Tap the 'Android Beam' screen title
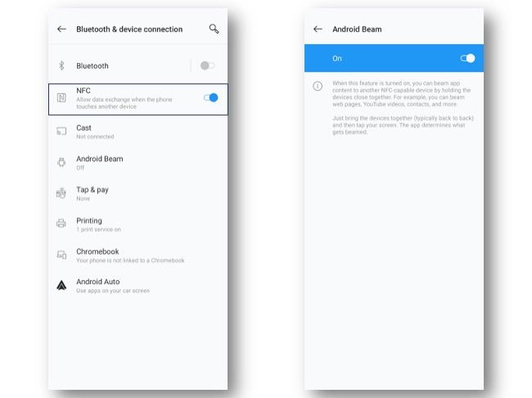The image size is (532, 398). click(357, 29)
